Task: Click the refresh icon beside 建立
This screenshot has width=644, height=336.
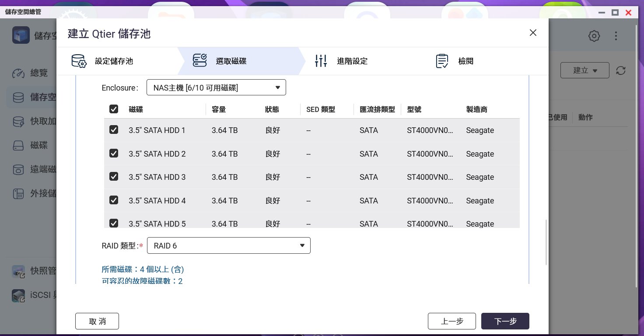Action: pyautogui.click(x=620, y=70)
